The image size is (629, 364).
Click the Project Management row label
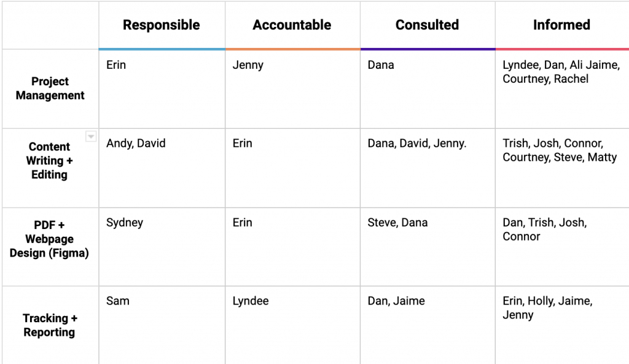(x=50, y=88)
